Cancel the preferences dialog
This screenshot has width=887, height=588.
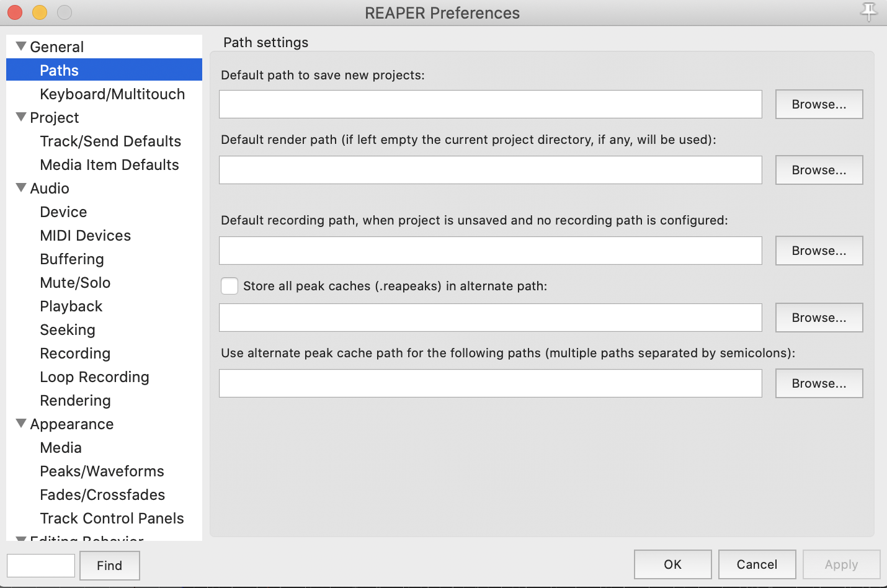[757, 564]
